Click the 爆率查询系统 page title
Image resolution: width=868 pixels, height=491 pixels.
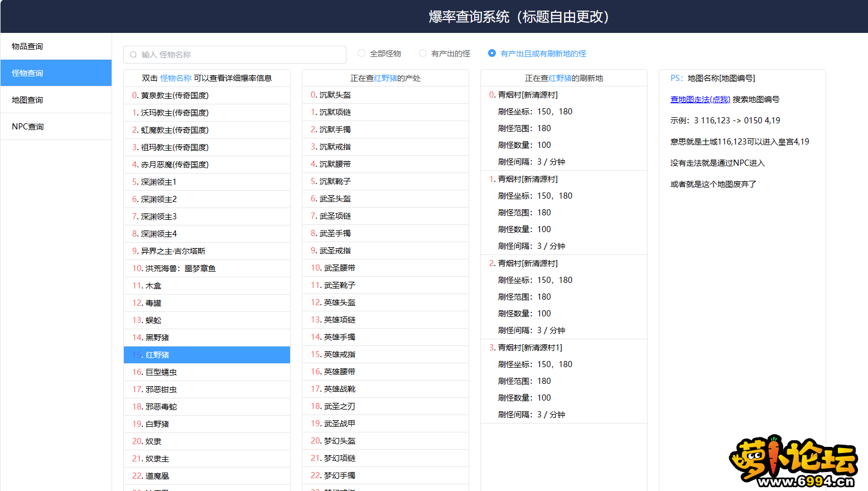519,17
